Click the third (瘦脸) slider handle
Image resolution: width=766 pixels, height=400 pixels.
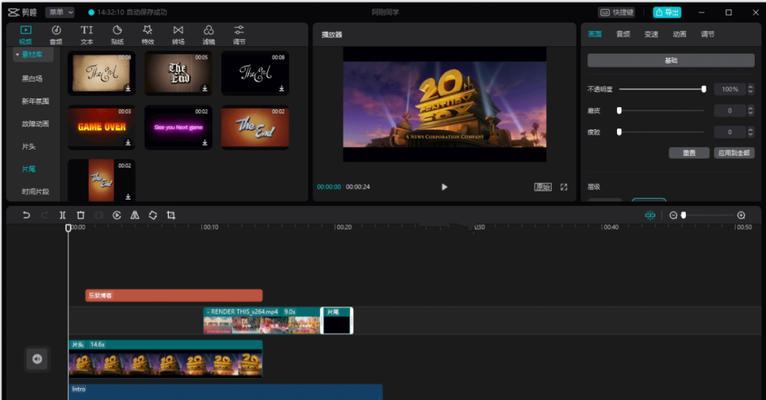click(619, 132)
